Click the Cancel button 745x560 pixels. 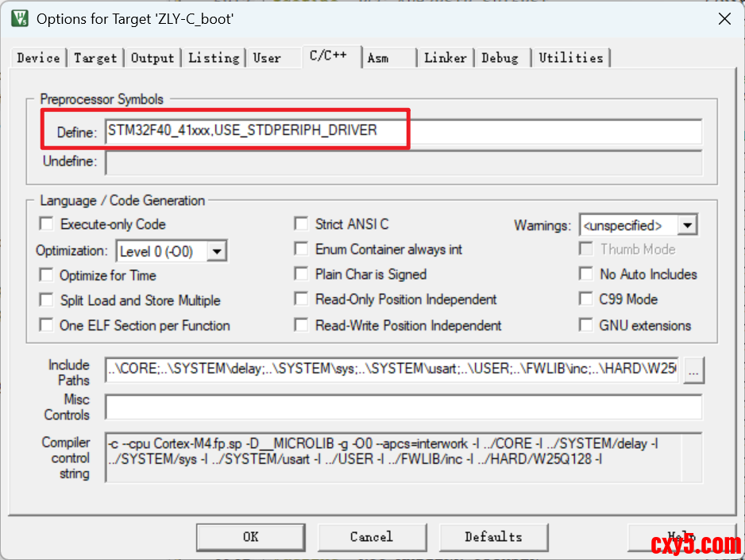coord(371,537)
